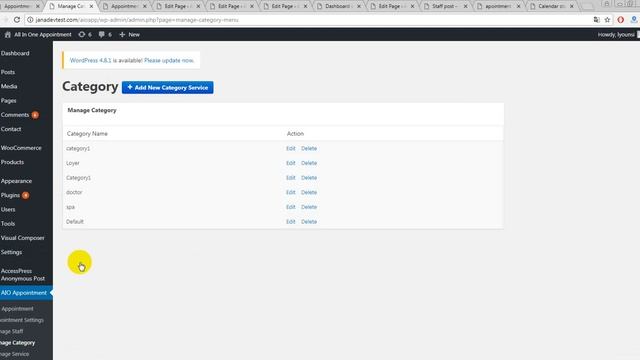Viewport: 640px width, 360px height.
Task: Open Dashboard in the sidebar
Action: tap(15, 53)
